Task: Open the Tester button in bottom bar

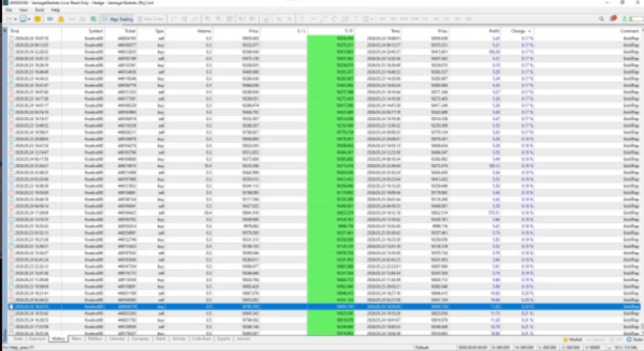Action: (635, 340)
